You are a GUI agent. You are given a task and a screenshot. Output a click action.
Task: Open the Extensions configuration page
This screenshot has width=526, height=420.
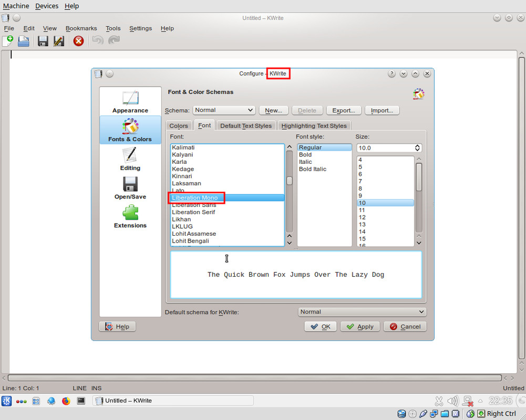tap(130, 216)
